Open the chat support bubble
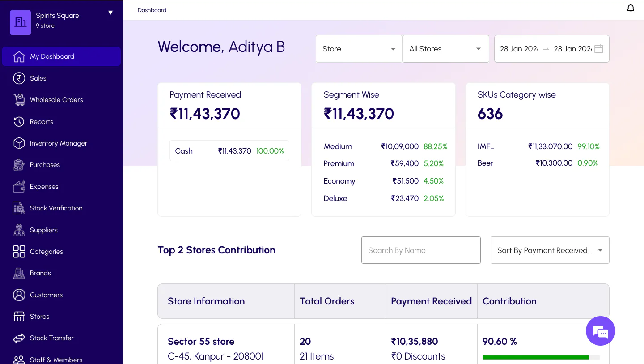Viewport: 644px width, 364px height. 601,331
